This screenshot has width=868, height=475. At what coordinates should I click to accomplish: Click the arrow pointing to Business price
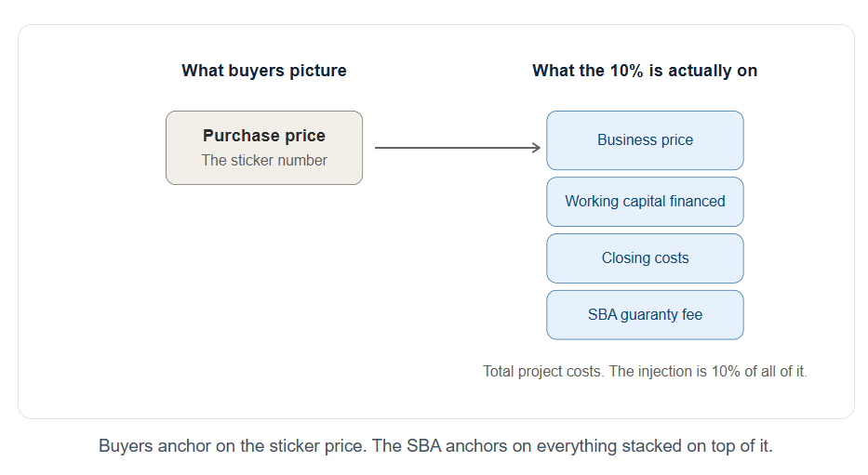tap(457, 148)
